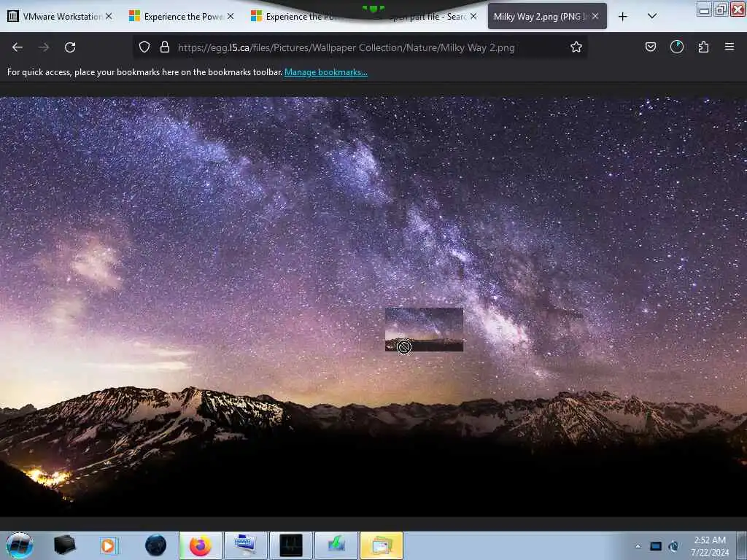747x560 pixels.
Task: Open the keyboard and monitor taskbar app
Action: tap(246, 545)
